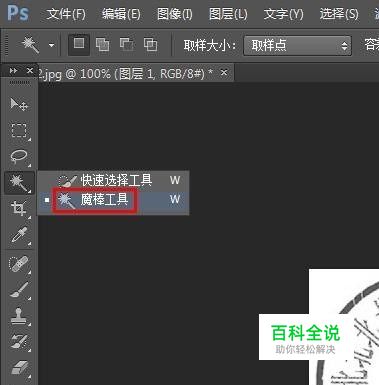Click the magic wand preset icon in options bar
Image resolution: width=379 pixels, height=385 pixels.
[x=30, y=45]
